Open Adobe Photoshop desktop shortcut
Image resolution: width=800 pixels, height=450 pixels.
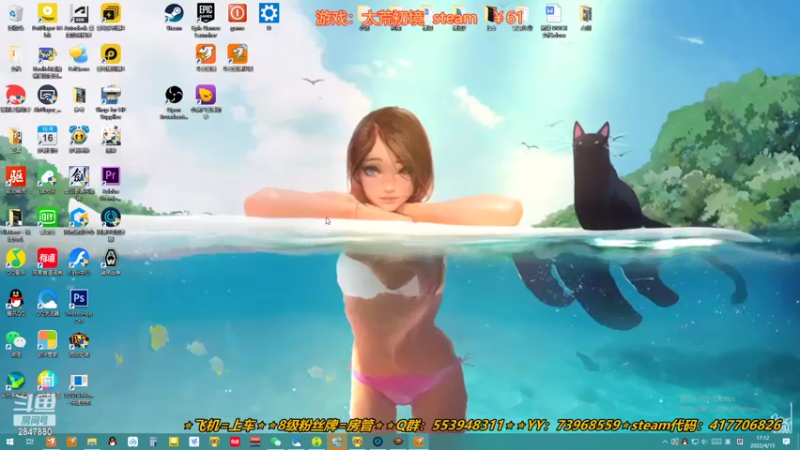pos(79,299)
